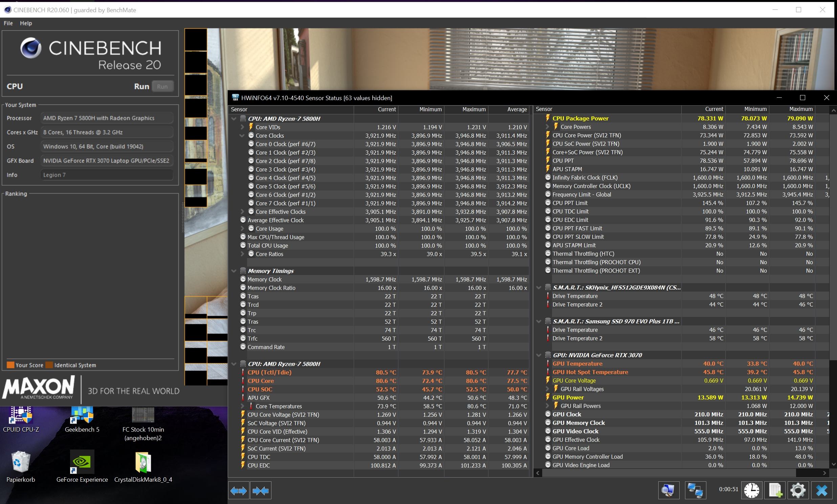Click the HWiNFO start logging icon
This screenshot has width=837, height=504.
[x=775, y=490]
